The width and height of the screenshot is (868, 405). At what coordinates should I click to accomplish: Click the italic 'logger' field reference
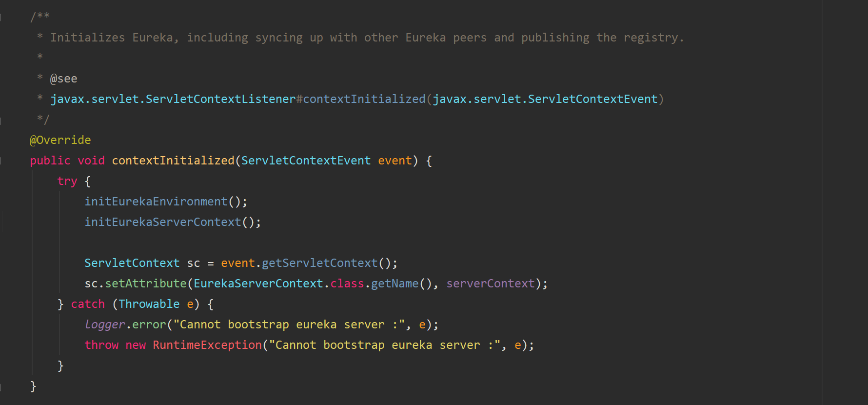pyautogui.click(x=105, y=324)
